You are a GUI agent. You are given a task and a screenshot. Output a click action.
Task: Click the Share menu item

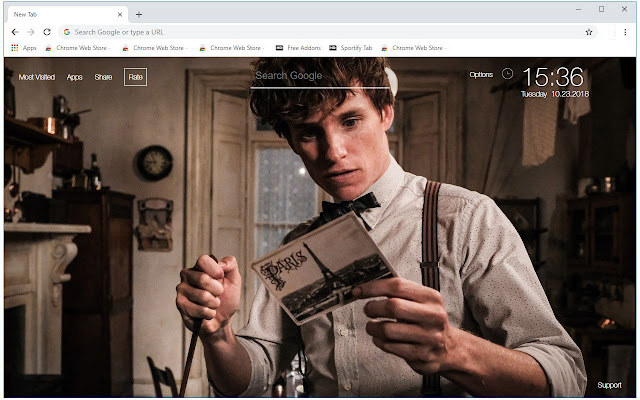click(x=103, y=77)
